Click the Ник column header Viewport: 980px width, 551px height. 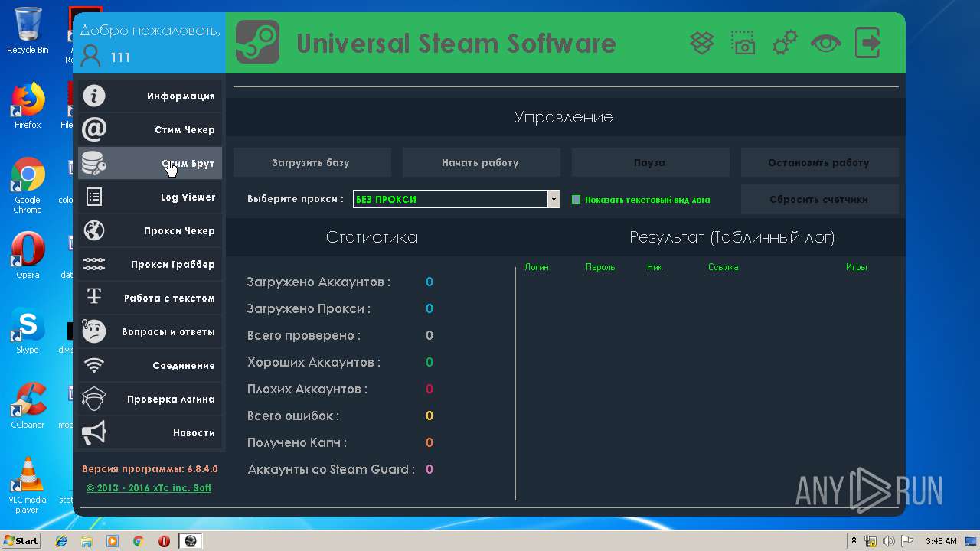pyautogui.click(x=655, y=267)
